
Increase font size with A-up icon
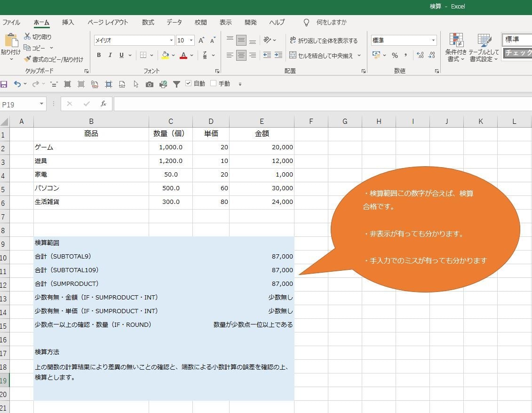[201, 40]
